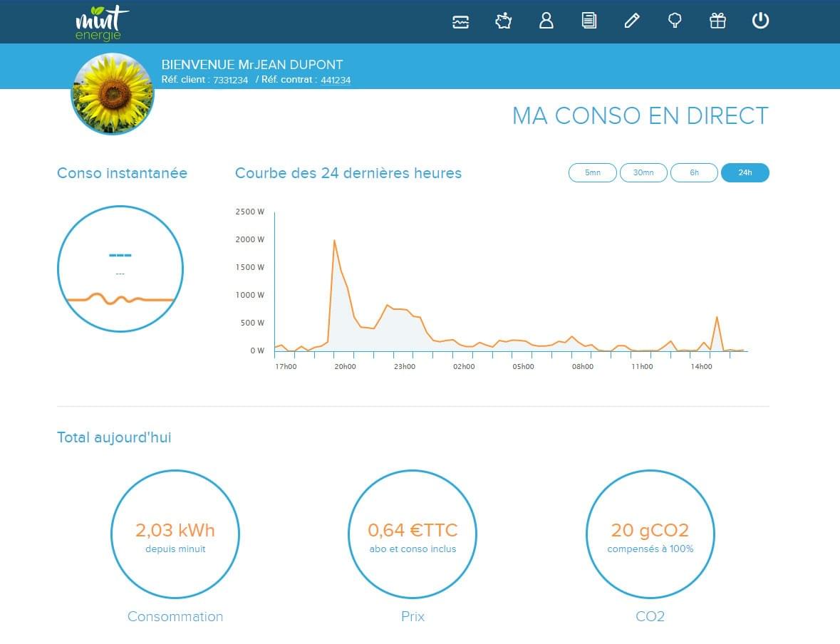840x644 pixels.
Task: Select the 6h time range
Action: click(x=694, y=172)
